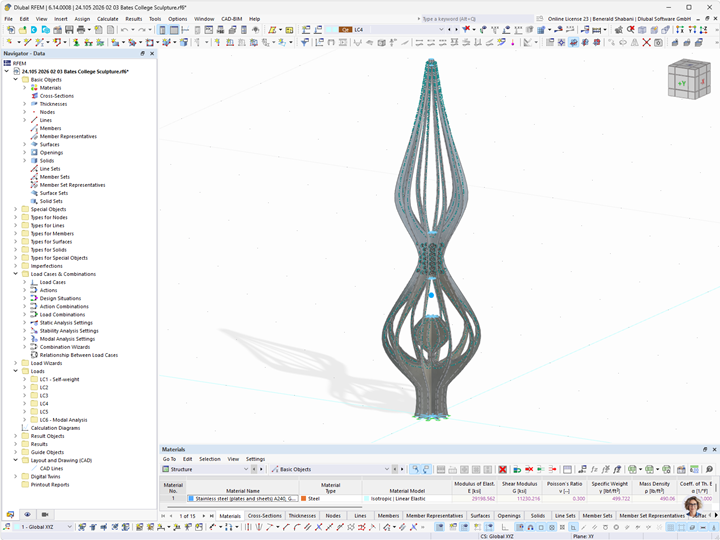Click the Undo arrow icon

coord(124,30)
